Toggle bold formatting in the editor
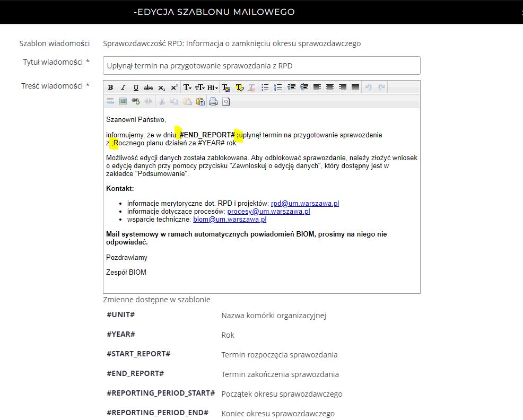Image resolution: width=523 pixels, height=420 pixels. tap(111, 87)
